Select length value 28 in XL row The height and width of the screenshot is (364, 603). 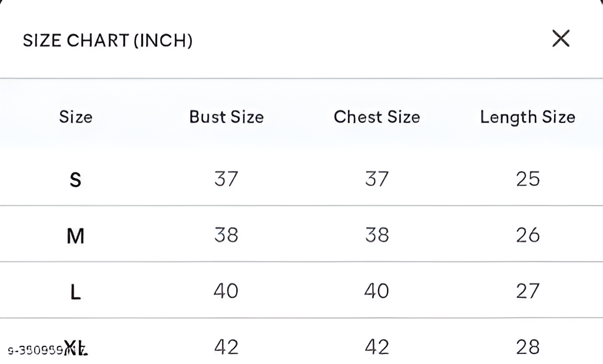tap(528, 347)
